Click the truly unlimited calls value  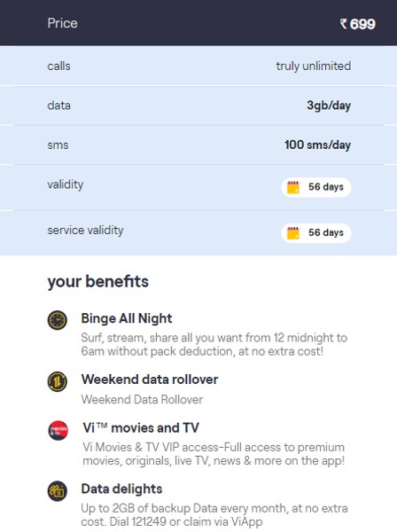pyautogui.click(x=314, y=66)
